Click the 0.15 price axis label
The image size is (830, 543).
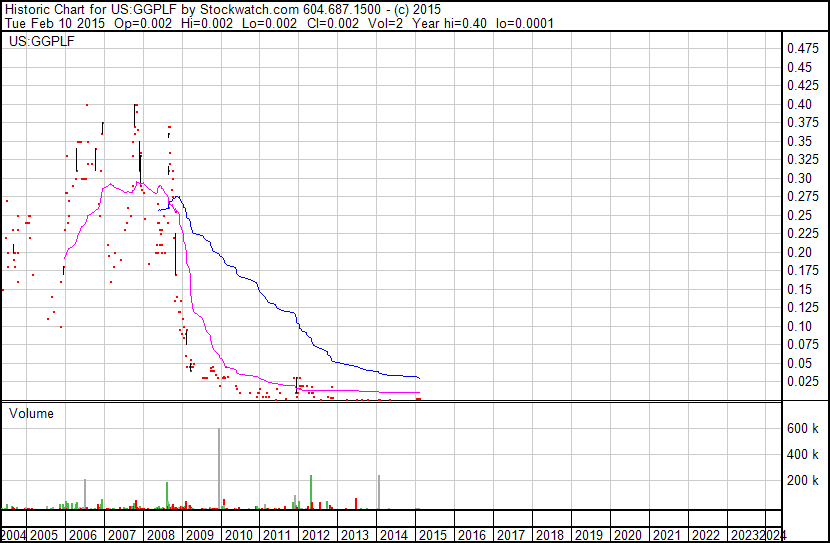[799, 289]
